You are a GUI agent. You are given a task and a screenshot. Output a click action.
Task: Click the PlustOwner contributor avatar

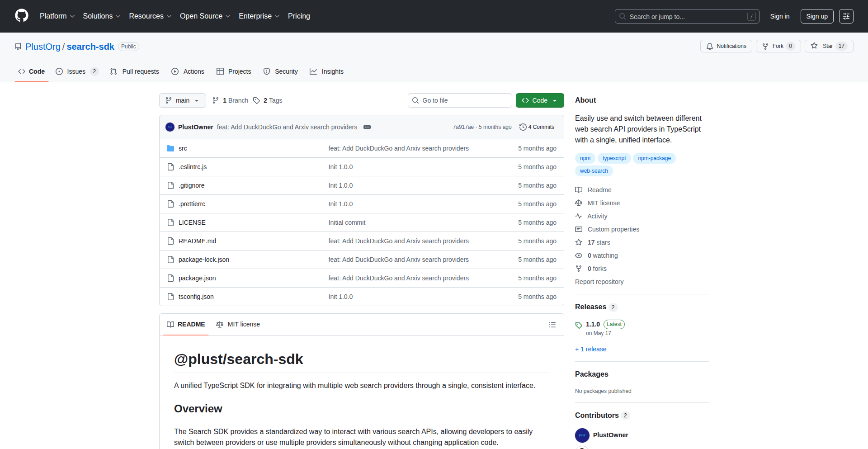(582, 435)
